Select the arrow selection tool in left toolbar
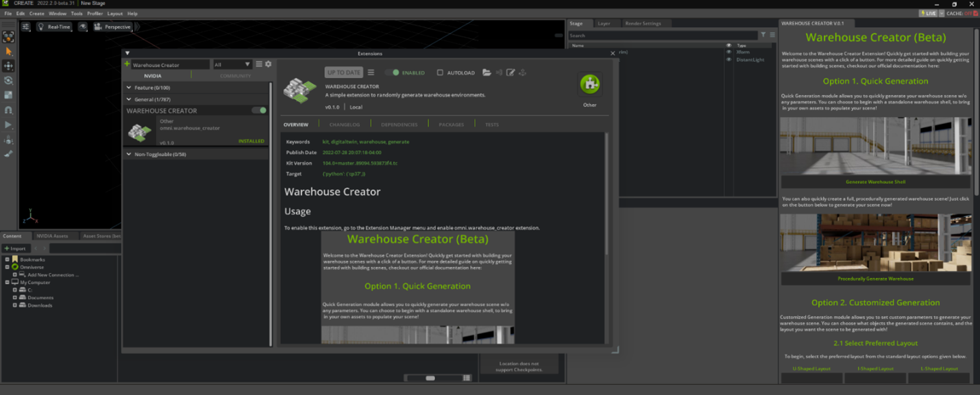Image resolution: width=980 pixels, height=395 pixels. coord(8,51)
